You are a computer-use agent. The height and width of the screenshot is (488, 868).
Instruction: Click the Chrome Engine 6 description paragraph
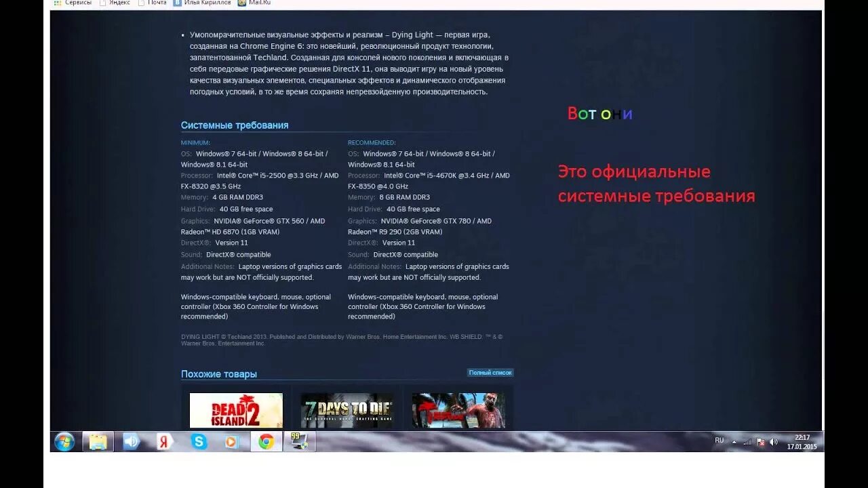349,63
